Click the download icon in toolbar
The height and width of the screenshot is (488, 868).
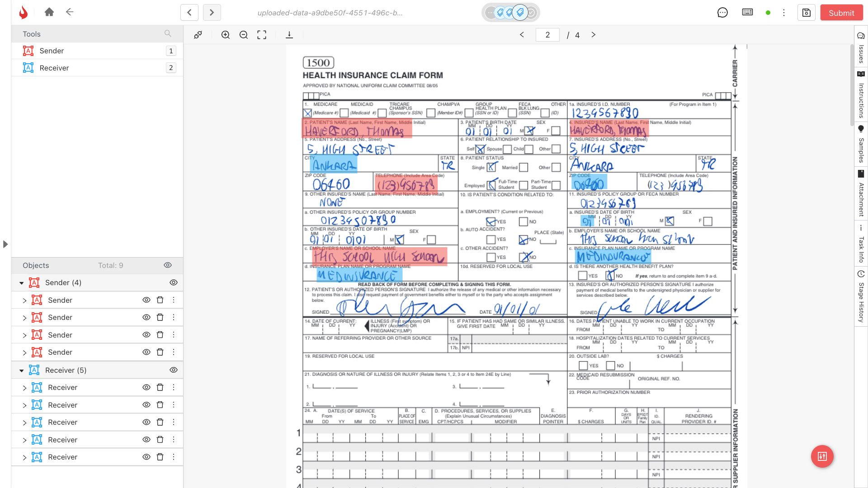pyautogui.click(x=289, y=35)
